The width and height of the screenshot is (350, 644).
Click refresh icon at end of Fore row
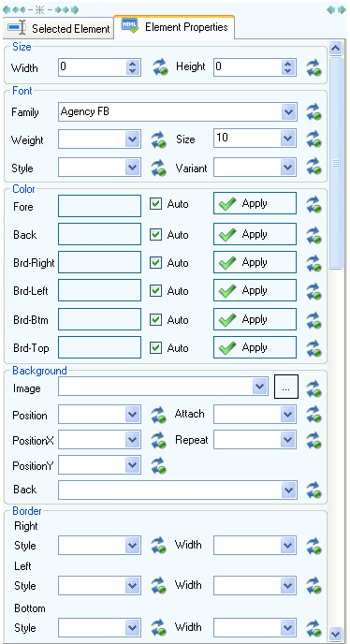[314, 204]
